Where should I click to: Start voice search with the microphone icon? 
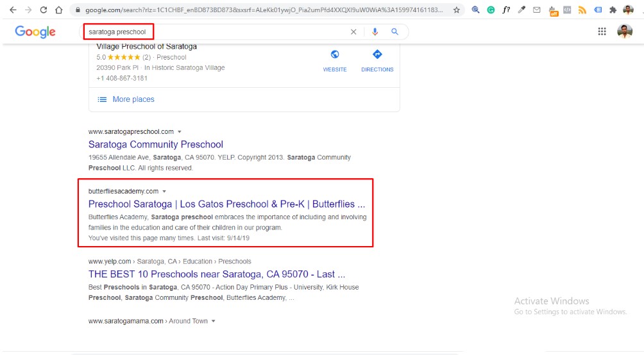tap(375, 32)
